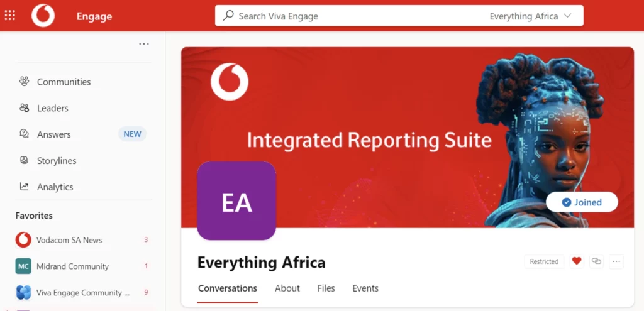The height and width of the screenshot is (311, 644).
Task: Open the app launcher waffle icon
Action: [x=10, y=16]
